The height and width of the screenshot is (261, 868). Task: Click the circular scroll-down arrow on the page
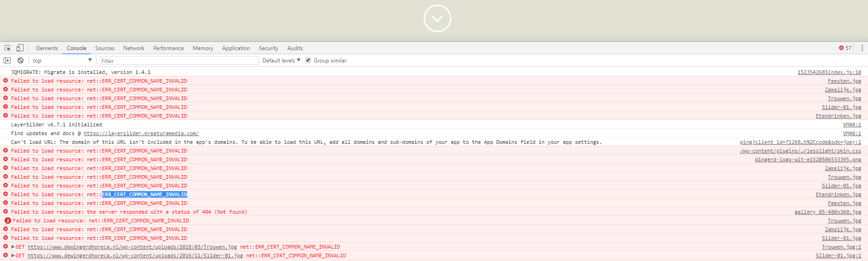pyautogui.click(x=437, y=19)
